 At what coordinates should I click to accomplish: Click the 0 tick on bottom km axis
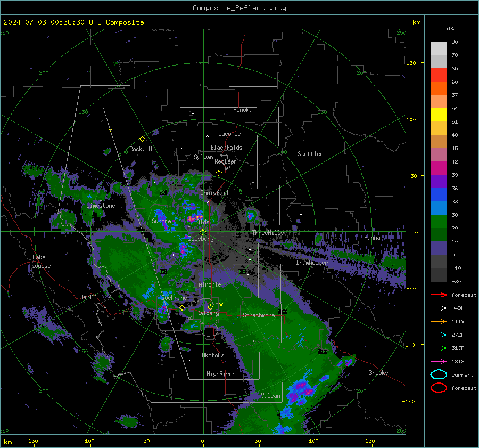point(202,441)
